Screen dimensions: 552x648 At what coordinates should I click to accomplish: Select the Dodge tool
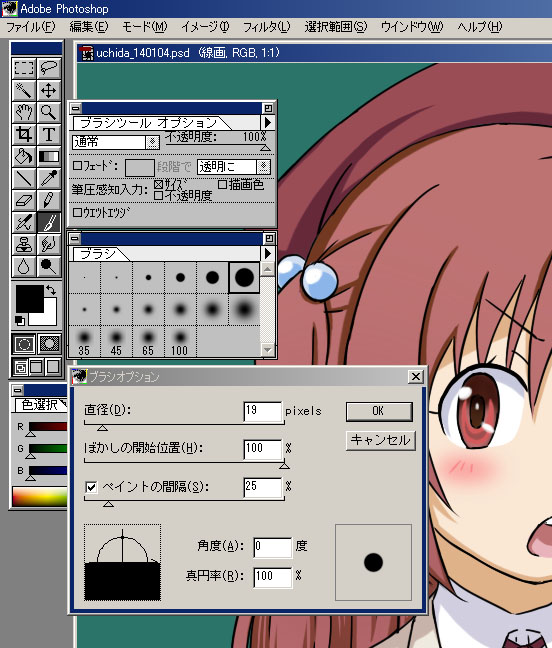point(49,267)
